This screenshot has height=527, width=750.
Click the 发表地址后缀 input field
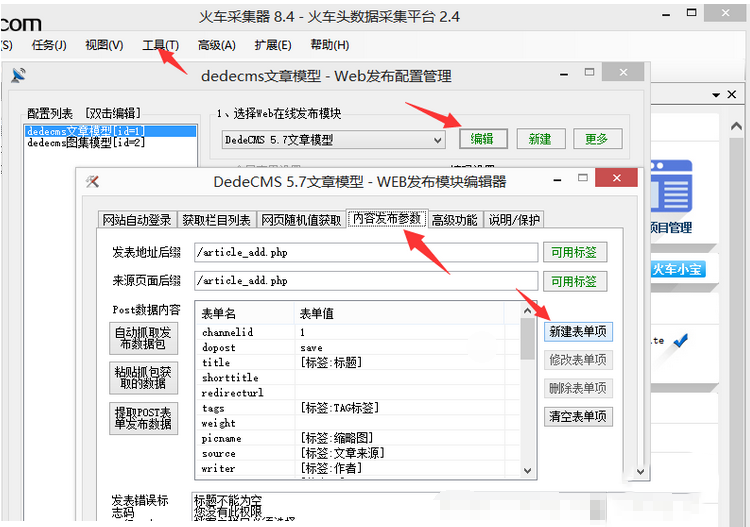point(366,253)
